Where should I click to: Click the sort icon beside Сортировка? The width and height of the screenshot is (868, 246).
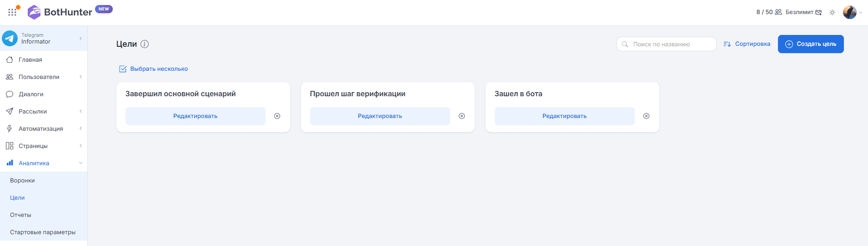pos(727,44)
